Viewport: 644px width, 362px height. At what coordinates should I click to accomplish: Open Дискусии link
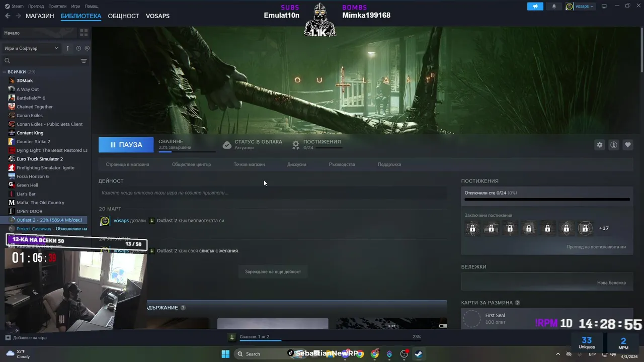pos(297,164)
